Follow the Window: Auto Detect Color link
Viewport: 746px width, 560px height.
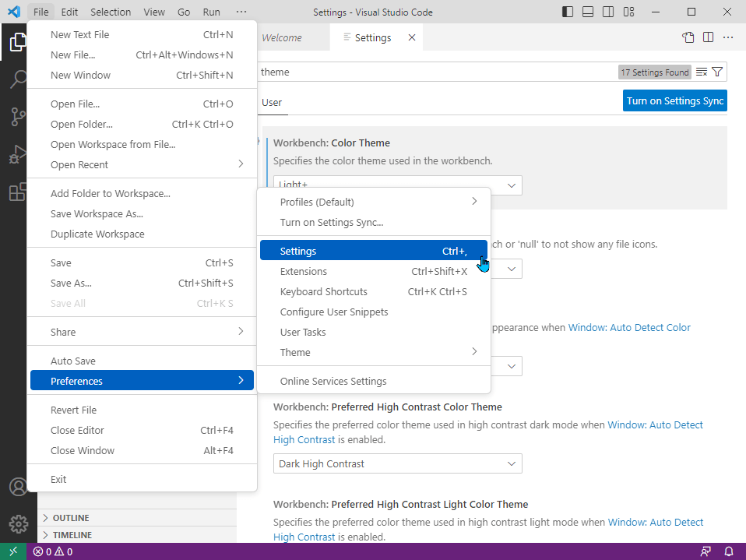click(x=629, y=327)
